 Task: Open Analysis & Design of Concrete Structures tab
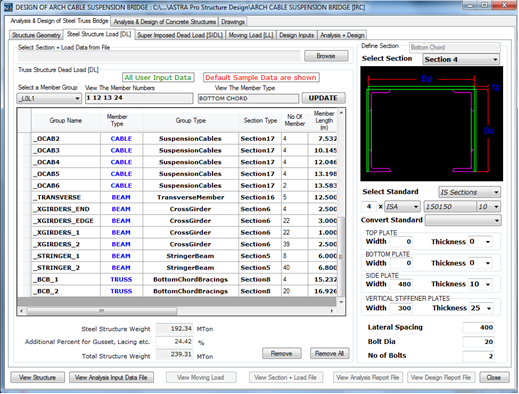pos(165,22)
